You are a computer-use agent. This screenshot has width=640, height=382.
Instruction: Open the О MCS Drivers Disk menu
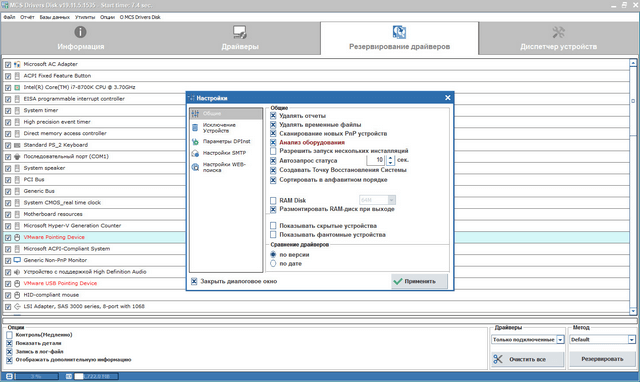pyautogui.click(x=140, y=17)
